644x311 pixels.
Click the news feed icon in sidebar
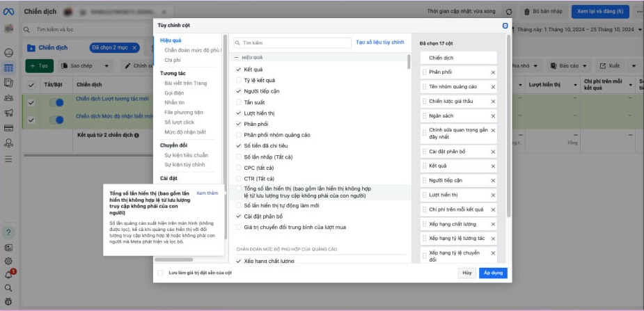(8, 248)
